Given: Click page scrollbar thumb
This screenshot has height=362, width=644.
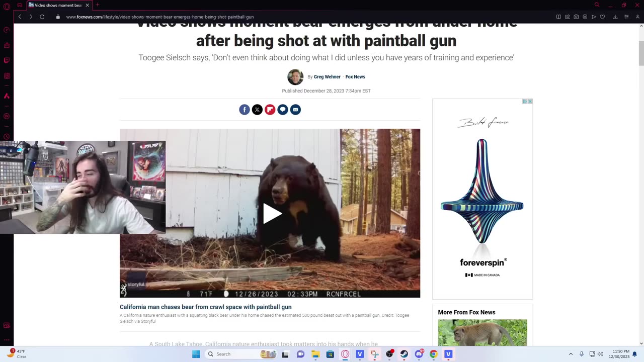Looking at the screenshot, I should [641, 53].
